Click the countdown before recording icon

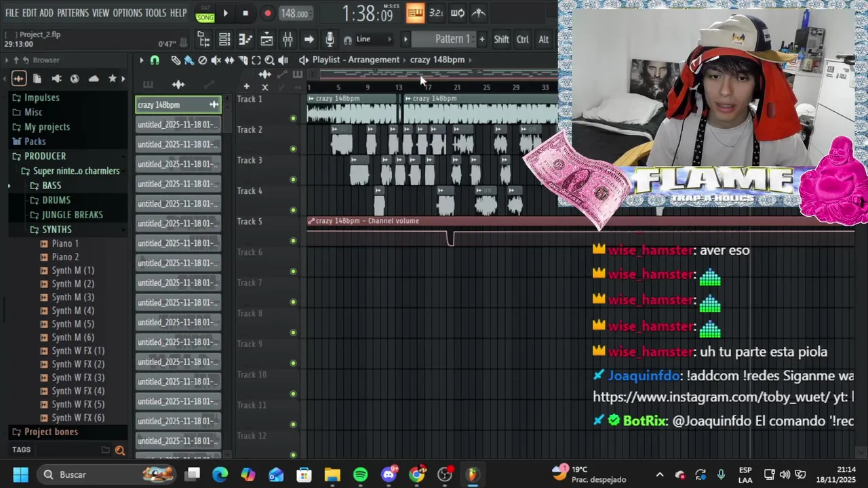coord(436,13)
